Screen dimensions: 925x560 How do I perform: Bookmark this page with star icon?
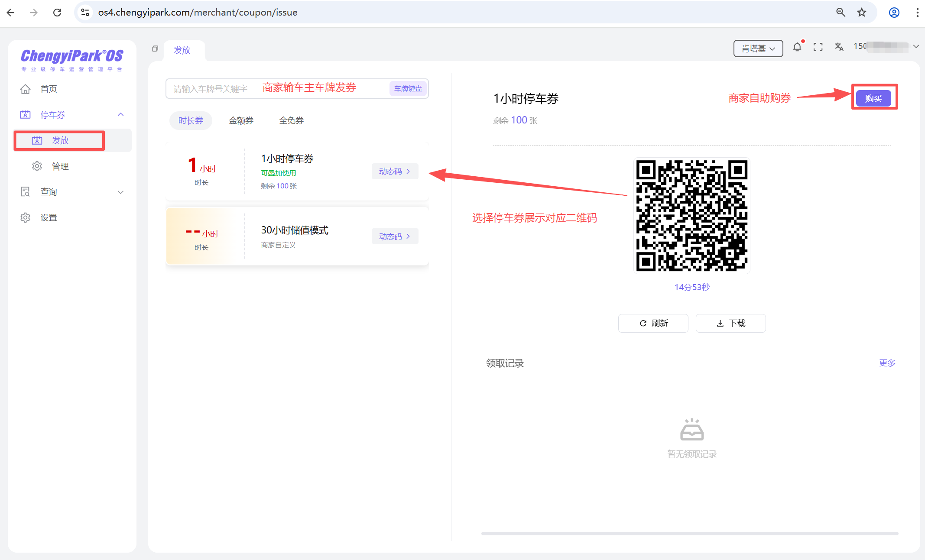click(x=861, y=13)
